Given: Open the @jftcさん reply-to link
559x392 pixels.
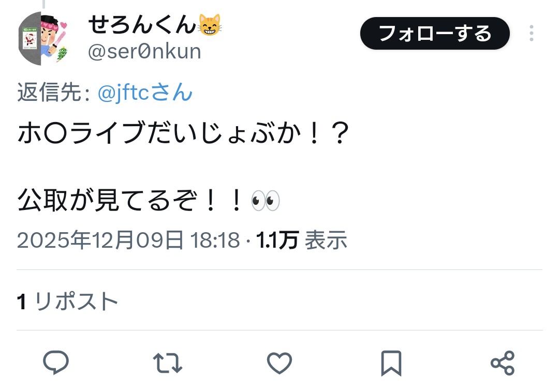Looking at the screenshot, I should pos(145,92).
